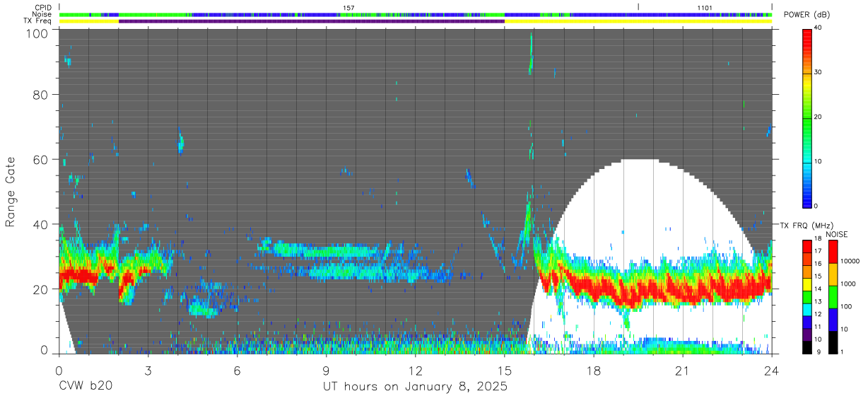Image resolution: width=868 pixels, height=401 pixels.
Task: Click the X-axis tick label '9'
Action: (326, 371)
